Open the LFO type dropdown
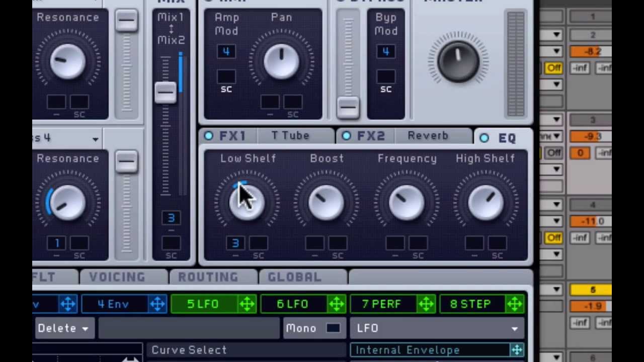The image size is (644, 362). click(437, 328)
